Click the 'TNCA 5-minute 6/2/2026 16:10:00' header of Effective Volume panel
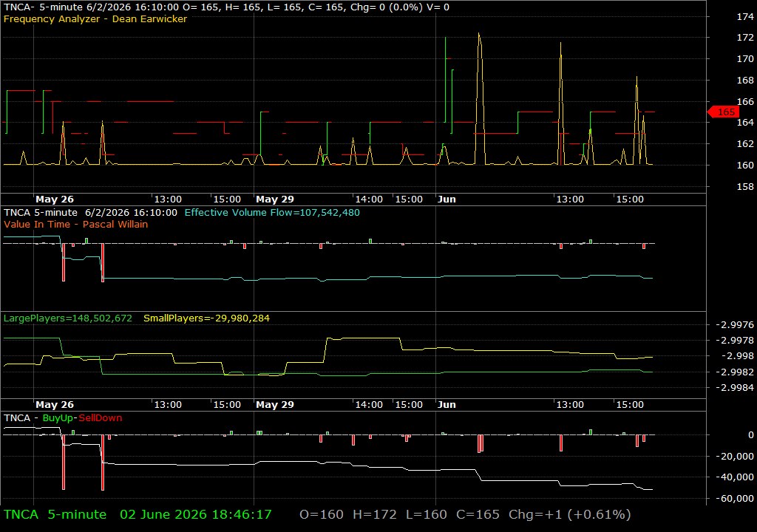 tap(90, 212)
